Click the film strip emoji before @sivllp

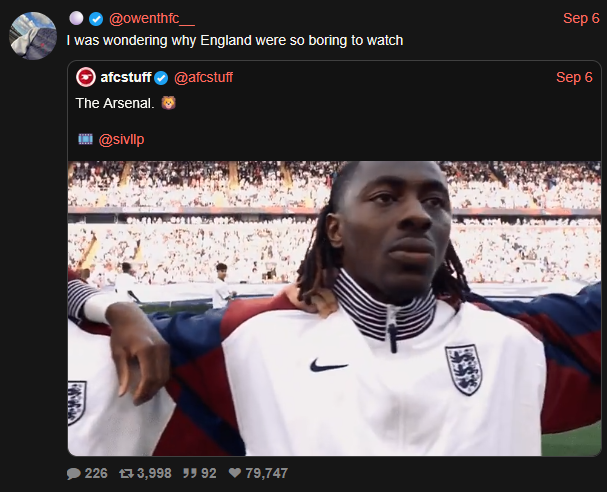(x=85, y=139)
